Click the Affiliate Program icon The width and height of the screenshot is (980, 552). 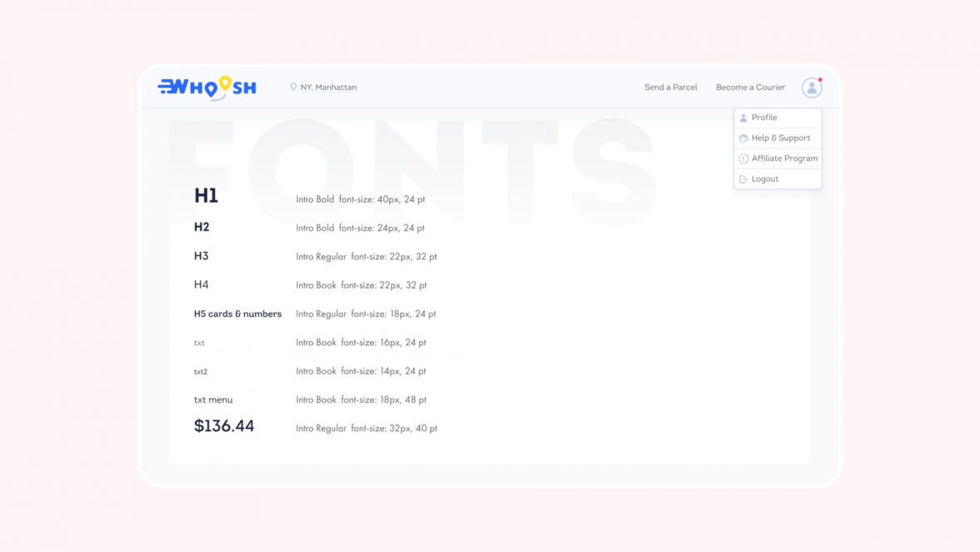(x=743, y=158)
